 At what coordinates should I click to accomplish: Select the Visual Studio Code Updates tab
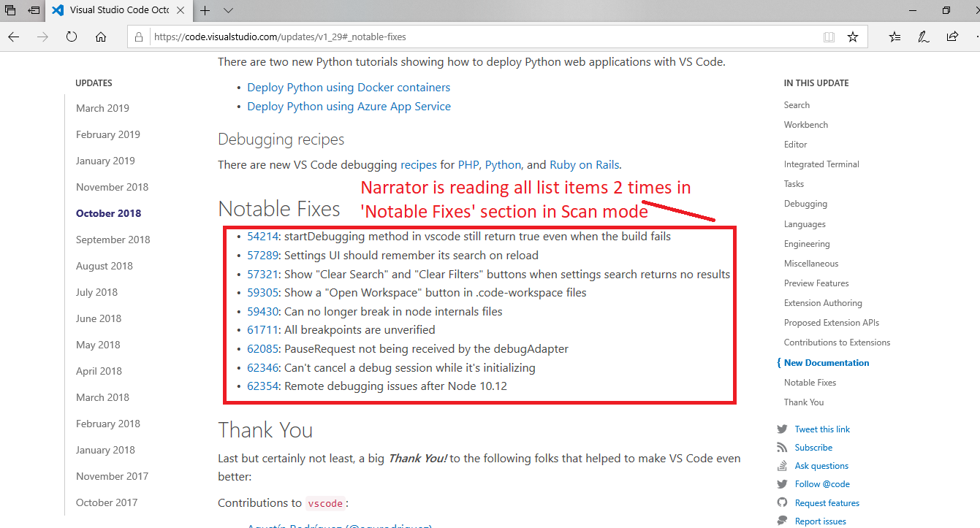(x=117, y=11)
